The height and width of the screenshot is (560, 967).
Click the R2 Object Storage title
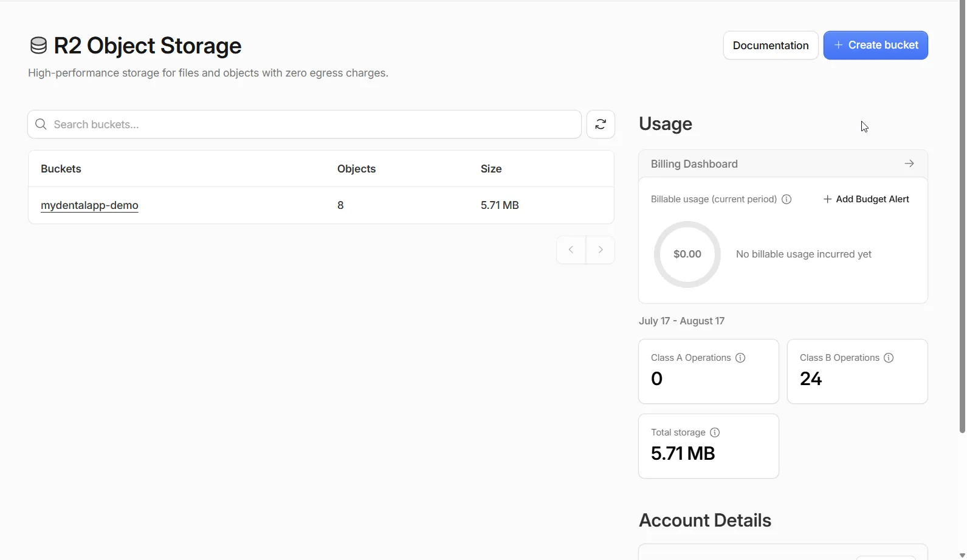click(x=148, y=46)
